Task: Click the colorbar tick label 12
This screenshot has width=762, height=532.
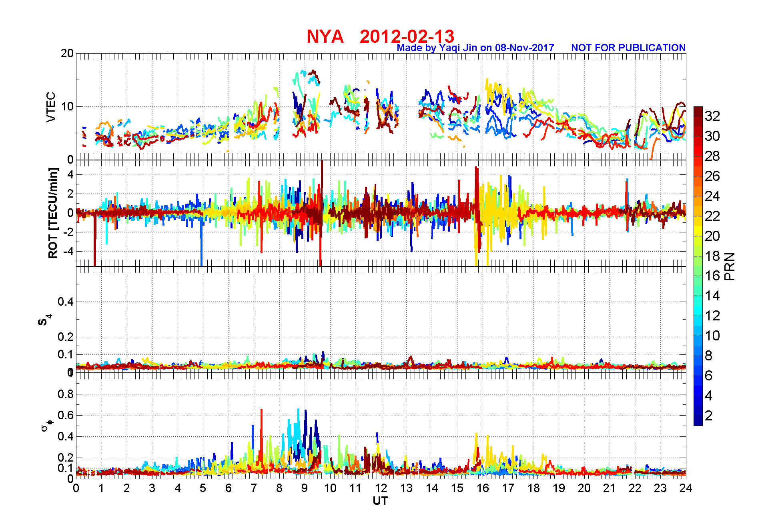Action: pyautogui.click(x=712, y=316)
